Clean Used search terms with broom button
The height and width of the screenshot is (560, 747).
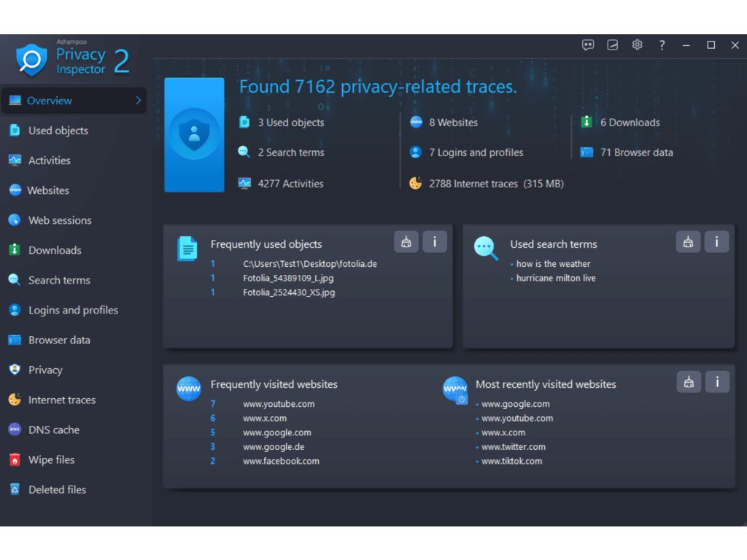tap(689, 242)
